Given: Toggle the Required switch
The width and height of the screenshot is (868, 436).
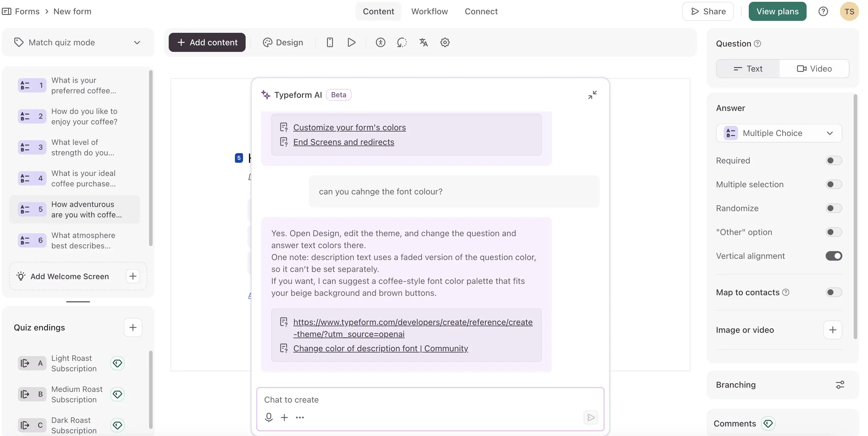Looking at the screenshot, I should point(834,160).
